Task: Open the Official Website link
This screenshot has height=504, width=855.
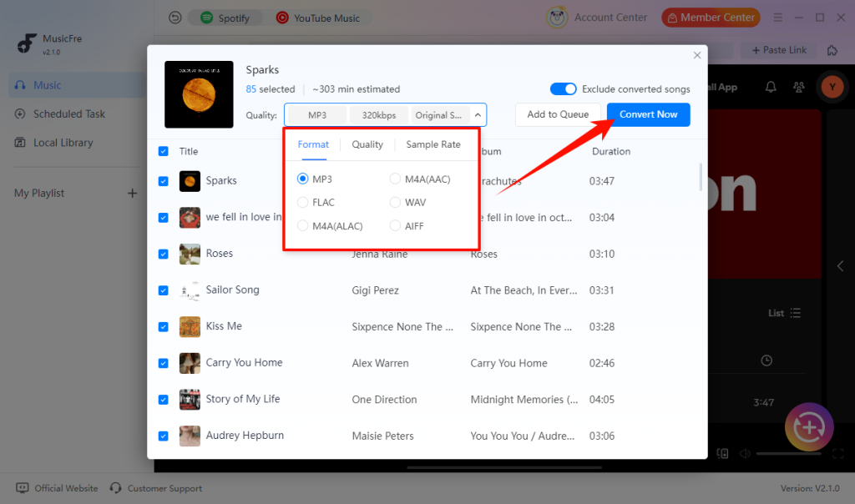Action: (57, 488)
